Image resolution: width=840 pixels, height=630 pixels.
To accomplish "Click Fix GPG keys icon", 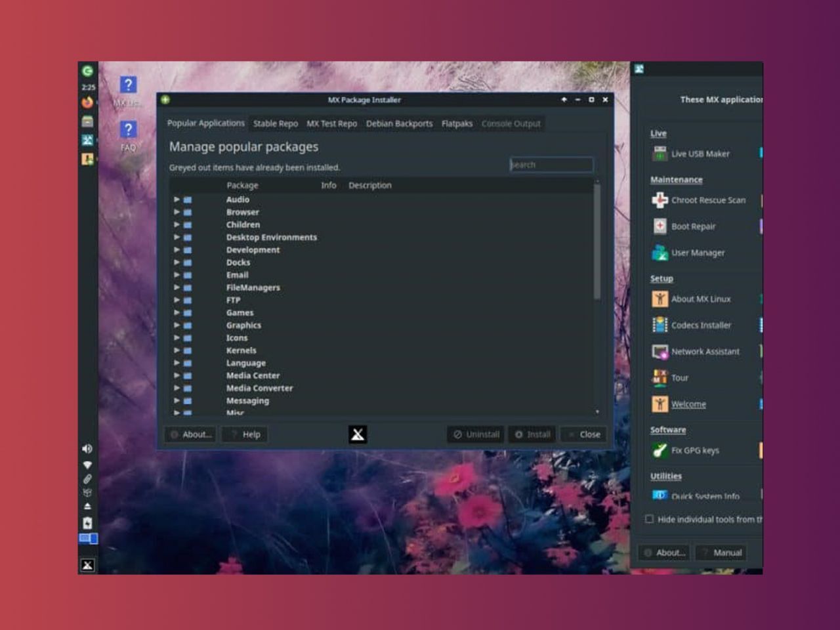I will point(660,450).
